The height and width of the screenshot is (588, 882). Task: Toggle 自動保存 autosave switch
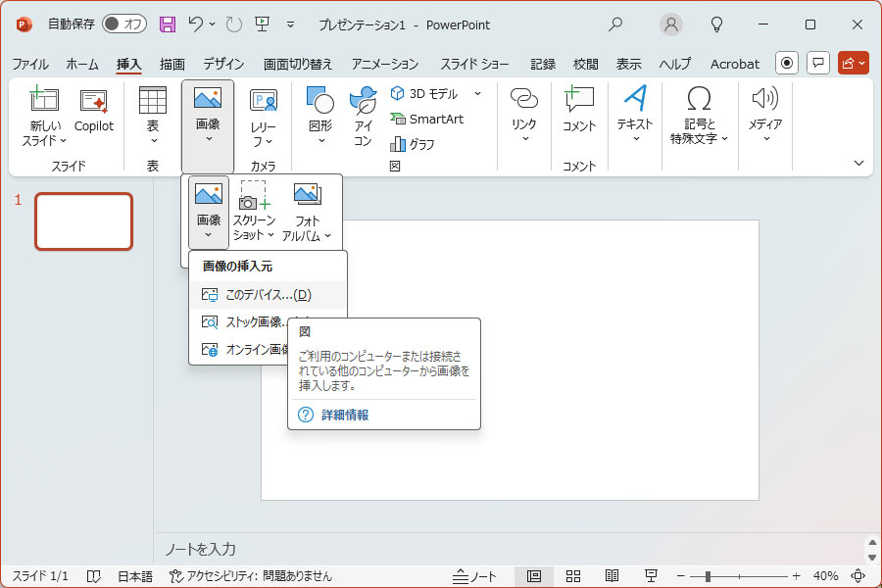(124, 24)
